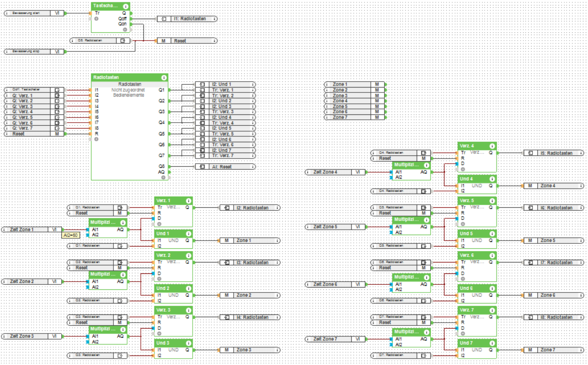Click the arrow icon of the Q: Verz. 4 reference
The width and height of the screenshot is (588, 365).
click(x=57, y=112)
